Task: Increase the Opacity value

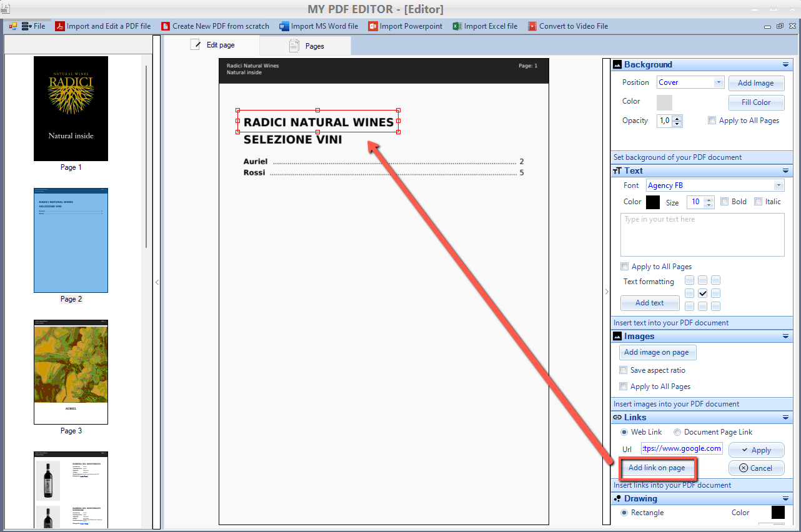Action: coord(677,118)
